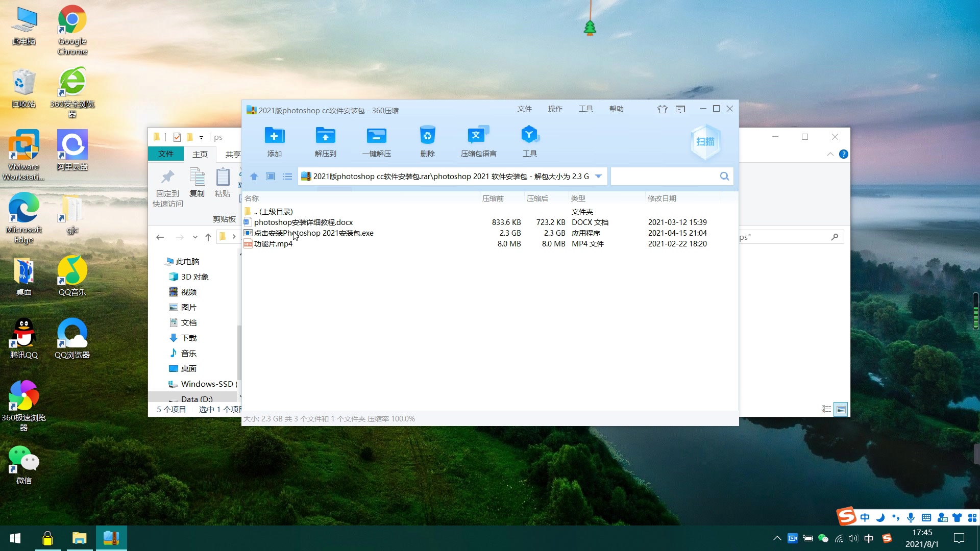This screenshot has width=980, height=551.
Task: Click the Explorer search box
Action: (x=791, y=237)
